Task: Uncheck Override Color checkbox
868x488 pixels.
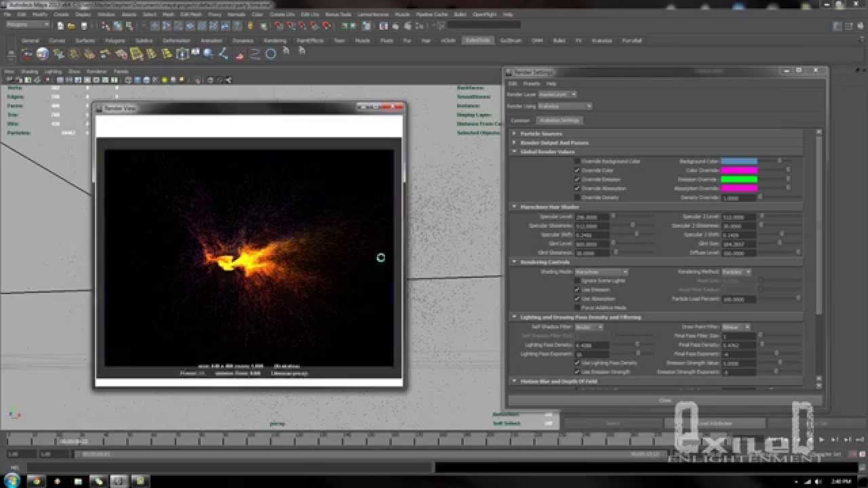Action: [577, 170]
